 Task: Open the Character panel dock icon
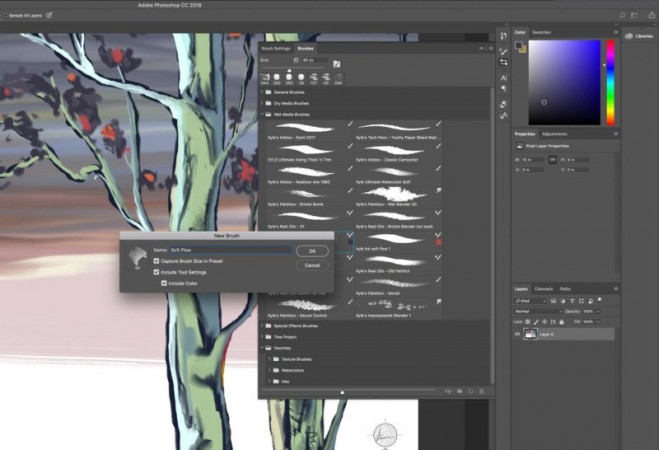[503, 78]
